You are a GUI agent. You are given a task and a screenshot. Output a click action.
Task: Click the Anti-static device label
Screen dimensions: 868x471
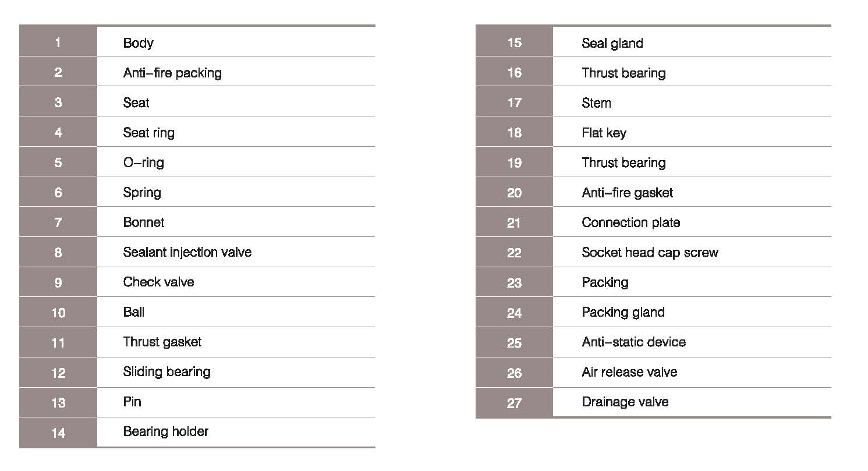(x=633, y=342)
